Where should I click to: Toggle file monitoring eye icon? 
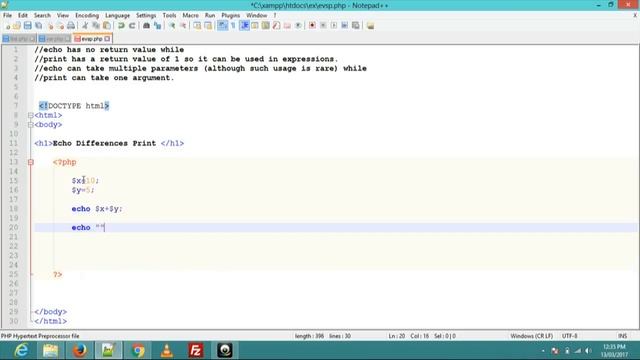pos(298,26)
